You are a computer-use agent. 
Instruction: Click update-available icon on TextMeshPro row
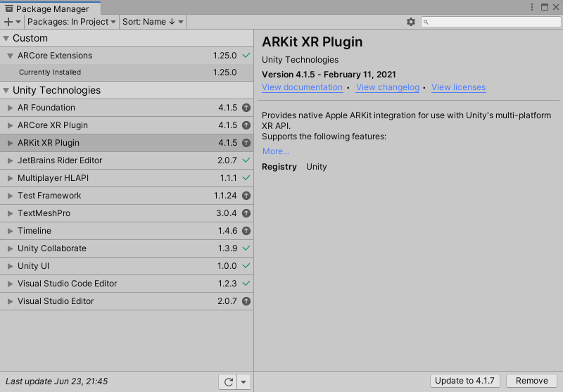tap(246, 213)
